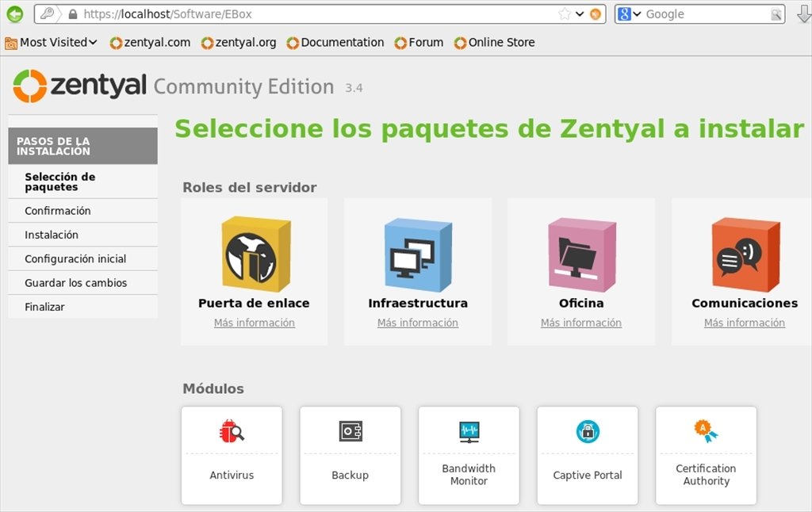This screenshot has width=812, height=512.
Task: Click the Captive Portal module label
Action: pyautogui.click(x=588, y=476)
